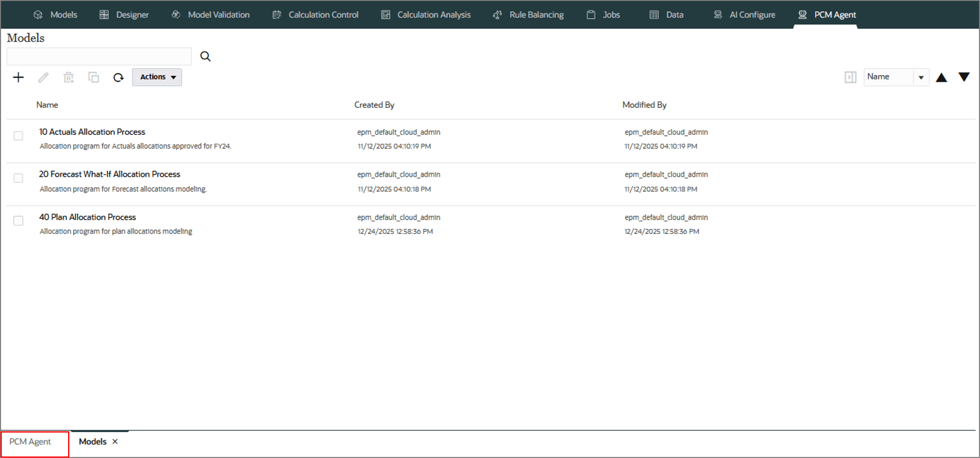This screenshot has width=980, height=458.
Task: Sort ascending with up triangle
Action: (941, 78)
